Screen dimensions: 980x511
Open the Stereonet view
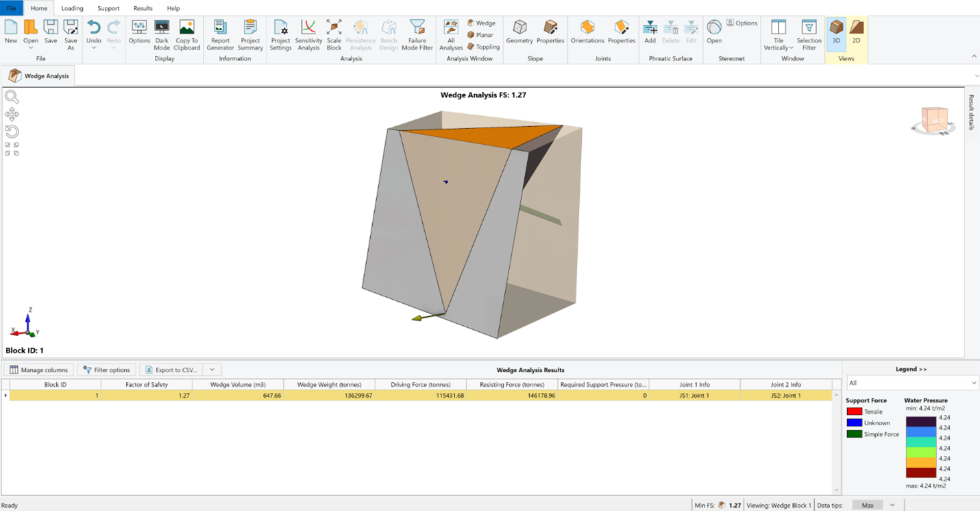pyautogui.click(x=714, y=32)
